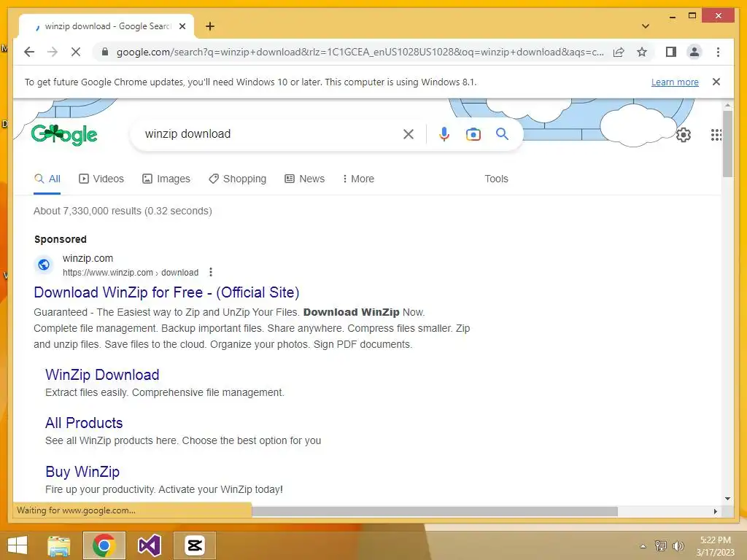Open Google quick settings gear
Screen dimensions: 747x560
[x=683, y=135]
